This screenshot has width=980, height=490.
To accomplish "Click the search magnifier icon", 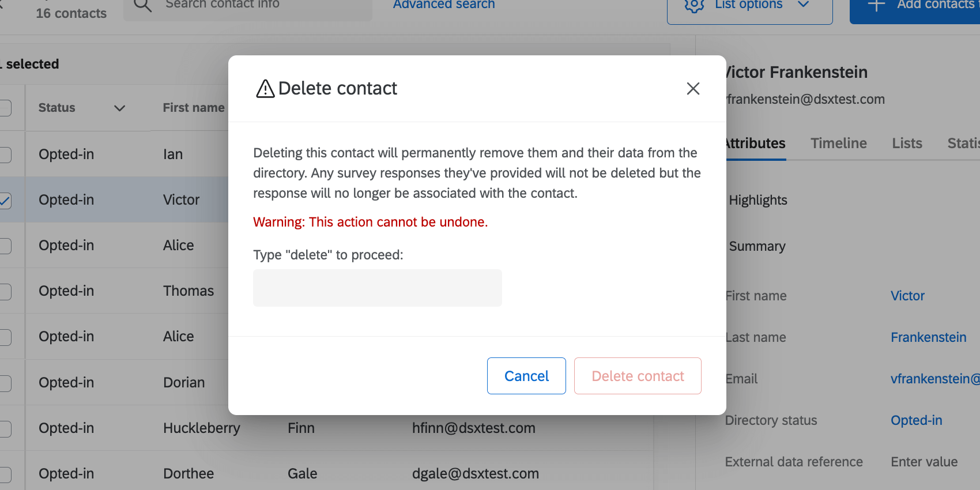I will [142, 5].
